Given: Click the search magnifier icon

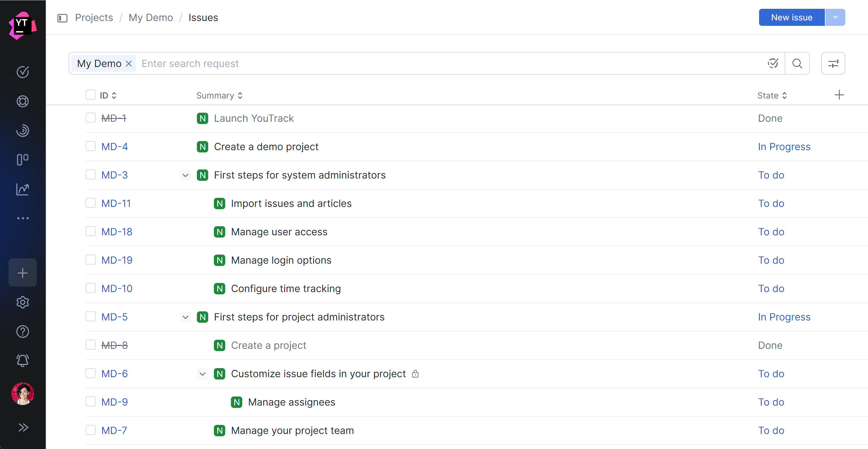Looking at the screenshot, I should pyautogui.click(x=797, y=63).
